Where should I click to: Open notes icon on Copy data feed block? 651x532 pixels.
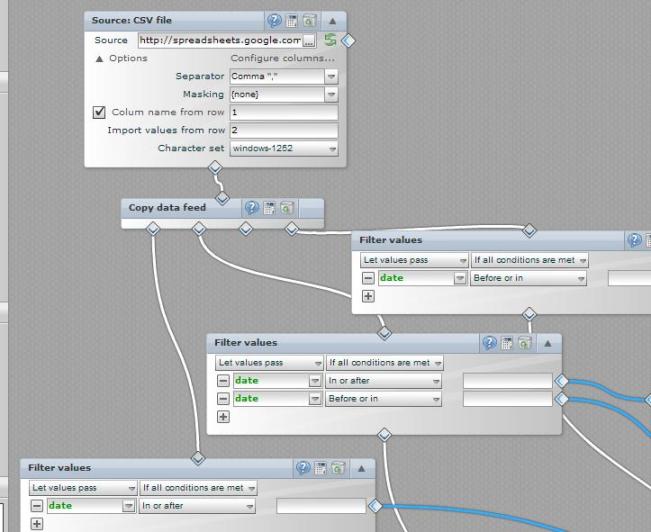point(270,208)
